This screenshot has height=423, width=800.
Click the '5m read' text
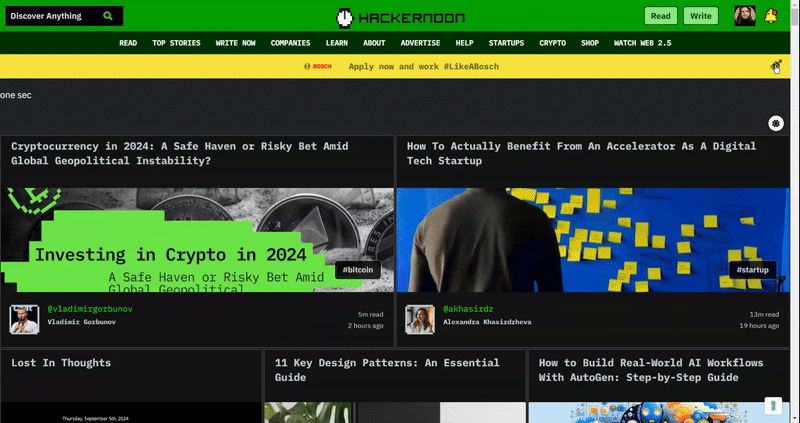pyautogui.click(x=371, y=314)
